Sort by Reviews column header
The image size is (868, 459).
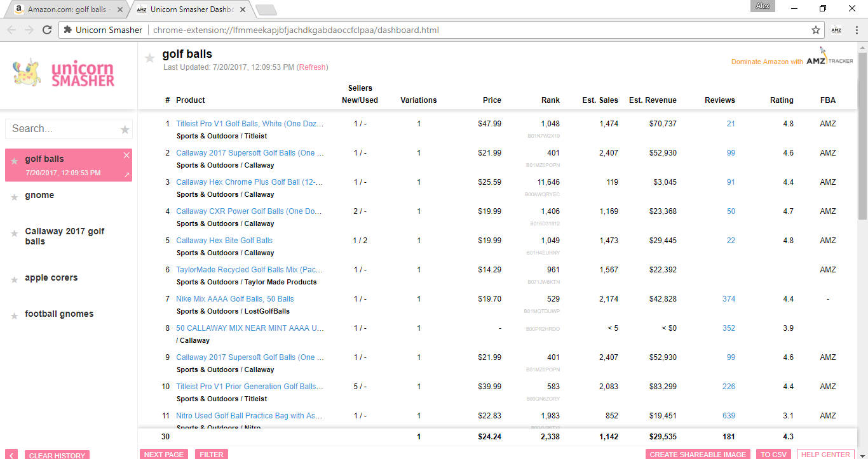(720, 100)
